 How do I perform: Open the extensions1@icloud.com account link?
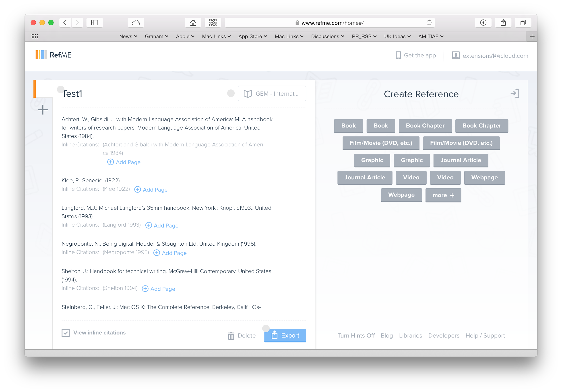[x=495, y=56]
